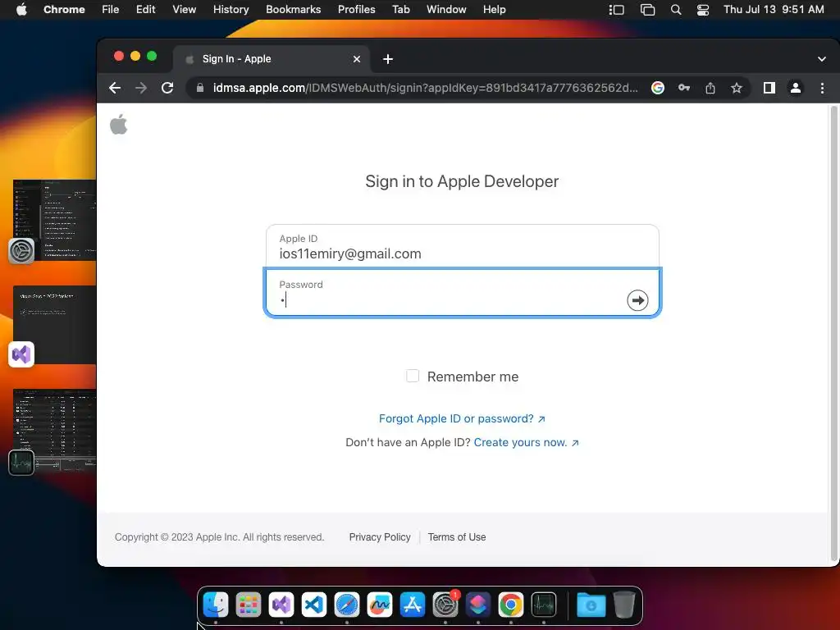Image resolution: width=840 pixels, height=630 pixels.
Task: Select the Sign In - Apple tab
Action: coord(271,59)
